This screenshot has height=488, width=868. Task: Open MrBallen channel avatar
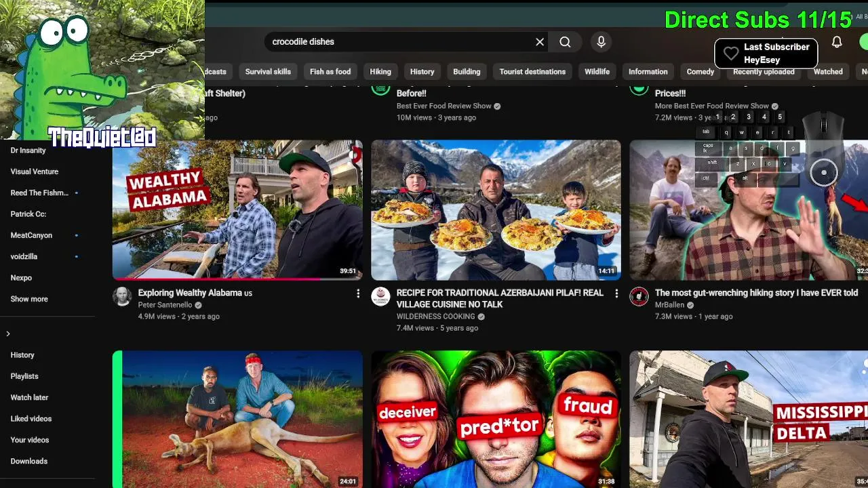click(639, 297)
